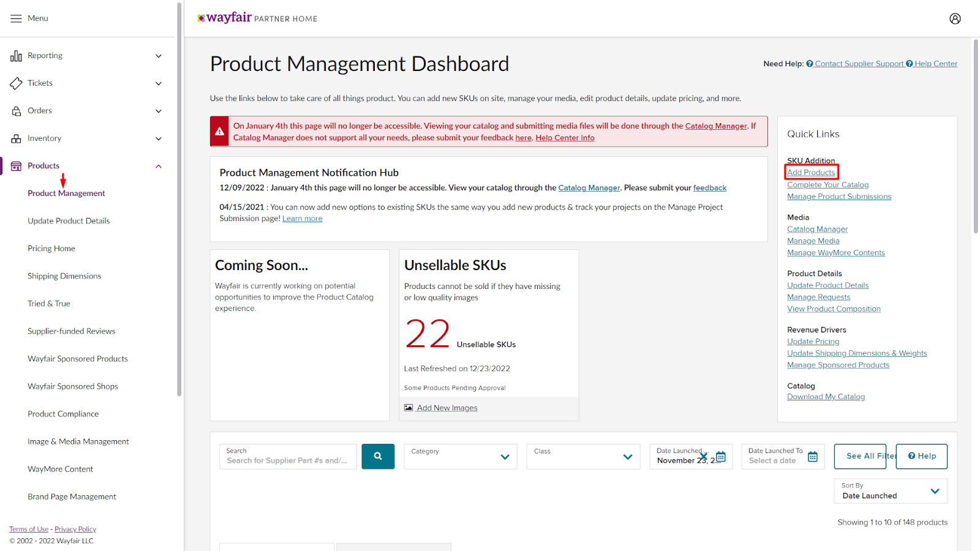Follow the Add Products quick link
This screenshot has width=980, height=551.
(811, 173)
